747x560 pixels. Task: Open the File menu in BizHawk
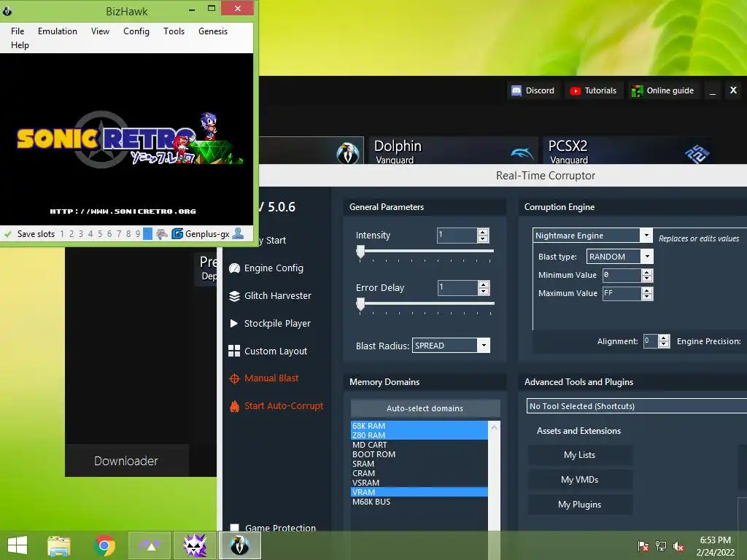click(18, 31)
